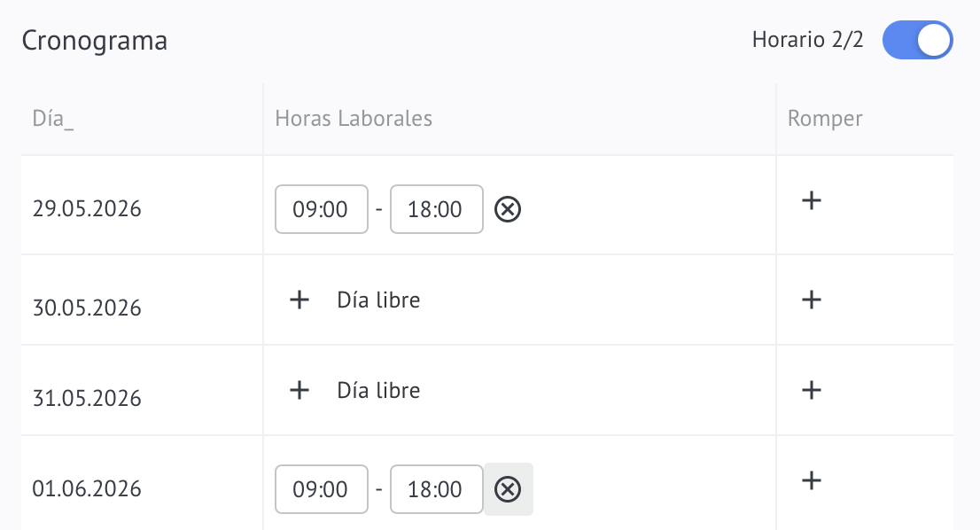
Task: Remove working hours for 29.05.2026
Action: tap(508, 209)
